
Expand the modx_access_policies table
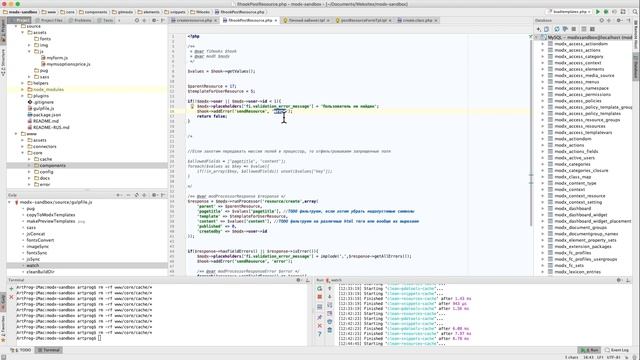click(x=543, y=101)
